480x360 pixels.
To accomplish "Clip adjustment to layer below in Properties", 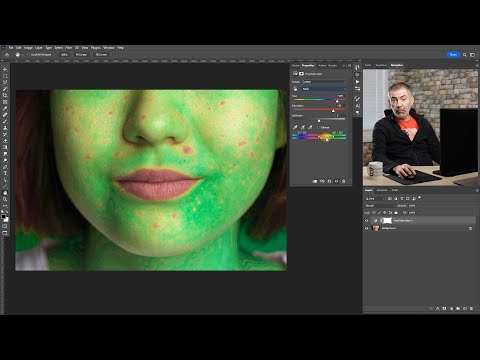I will coord(315,181).
